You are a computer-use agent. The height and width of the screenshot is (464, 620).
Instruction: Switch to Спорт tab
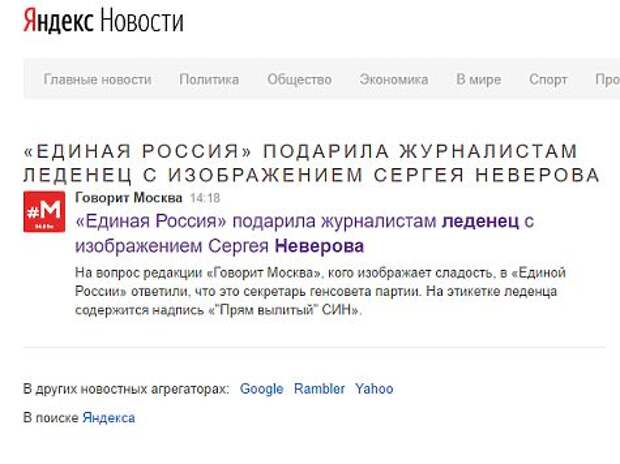click(548, 80)
